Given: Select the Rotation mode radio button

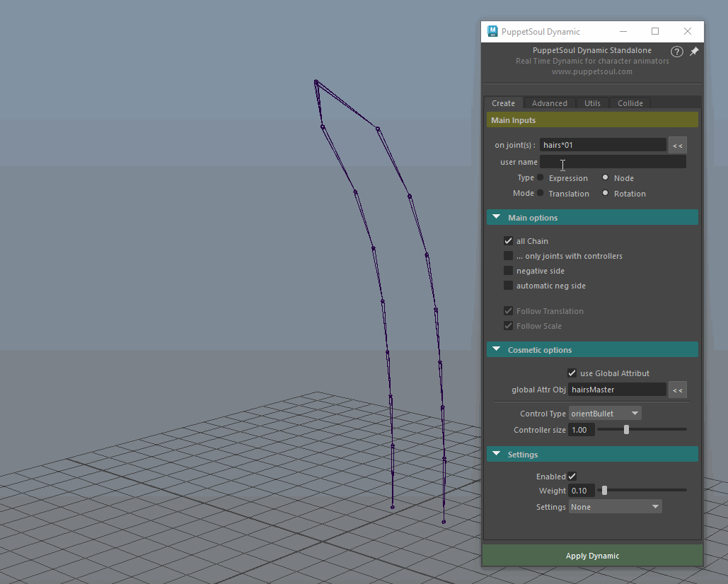Looking at the screenshot, I should click(606, 193).
